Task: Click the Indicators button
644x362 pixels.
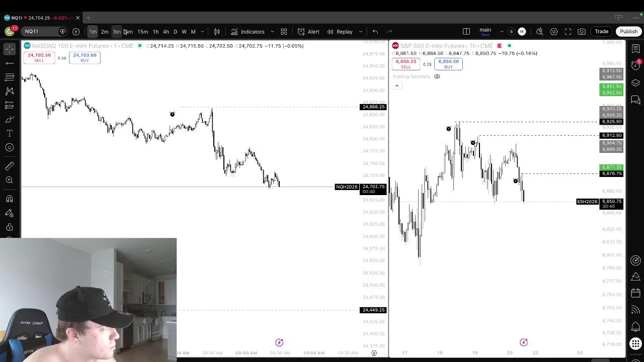Action: click(x=248, y=32)
